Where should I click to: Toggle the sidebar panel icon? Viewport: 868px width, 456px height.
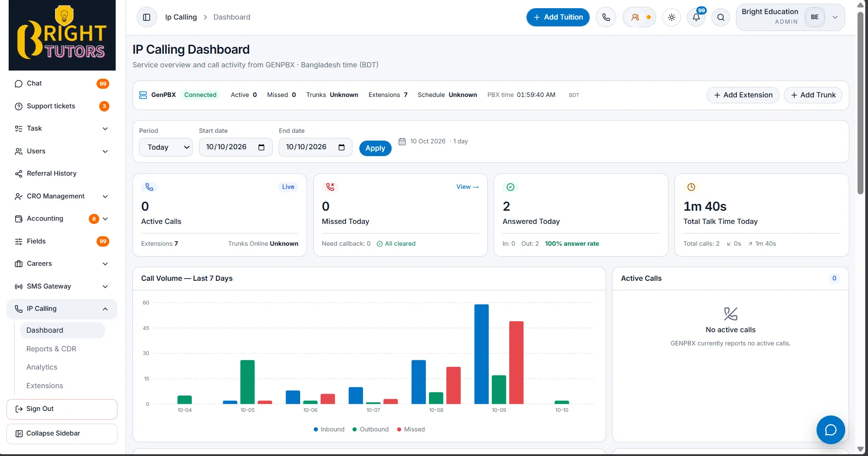pyautogui.click(x=147, y=17)
